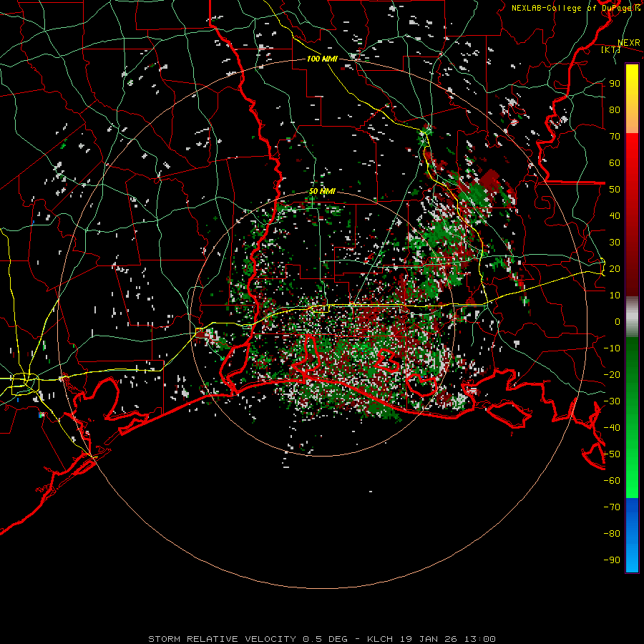This screenshot has width=644, height=644.
Task: Click the 0.5 DEG elevation text in caption
Action: pos(325,639)
